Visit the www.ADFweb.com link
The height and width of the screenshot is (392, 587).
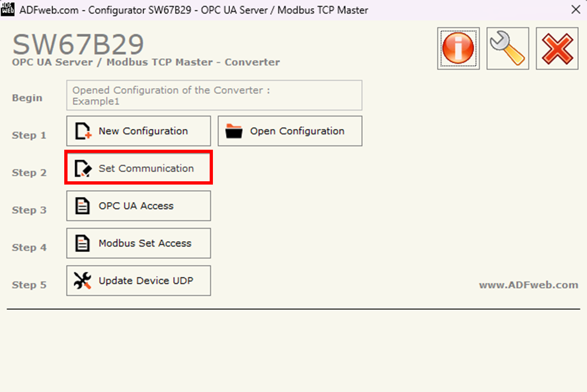point(529,285)
